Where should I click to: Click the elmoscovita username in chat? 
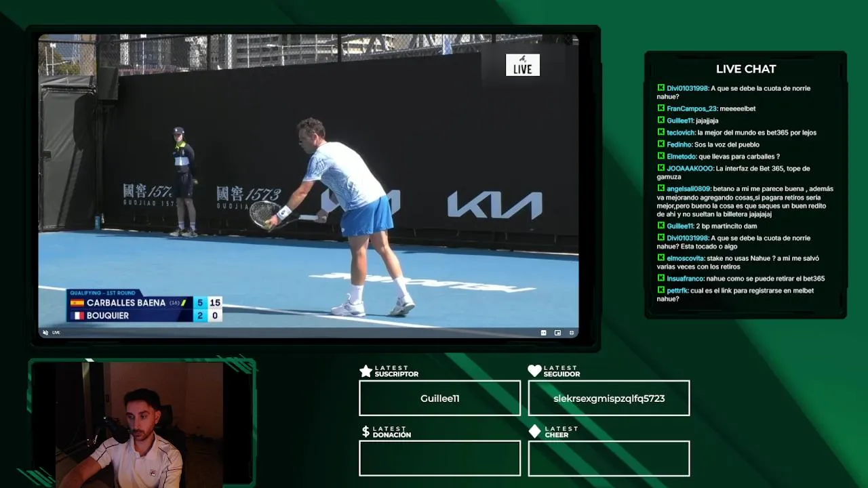[686, 258]
